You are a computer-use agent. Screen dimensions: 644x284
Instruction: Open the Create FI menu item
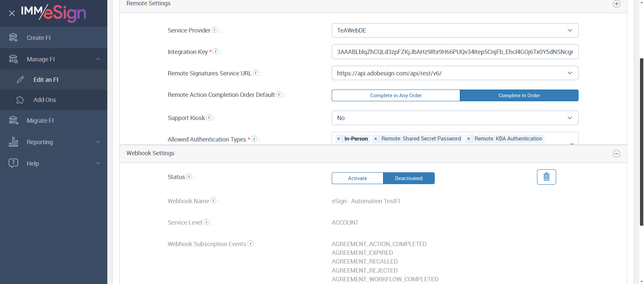point(39,38)
